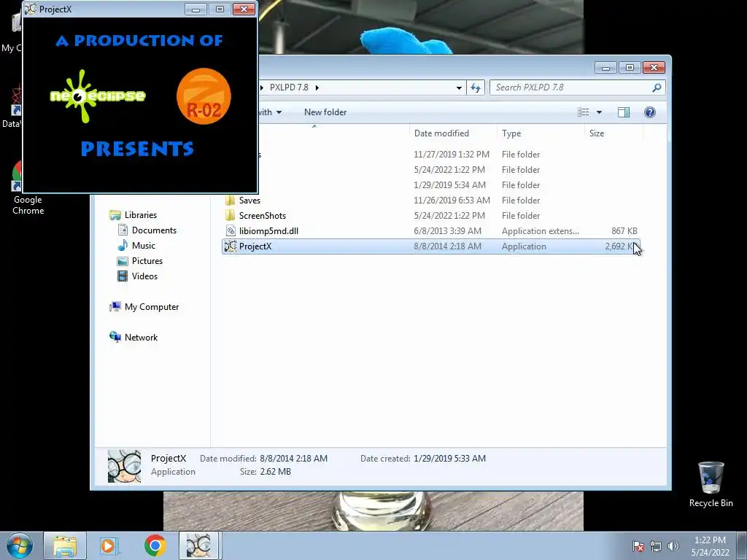Viewport: 747px width, 560px height.
Task: Open Google Chrome from taskbar
Action: point(155,545)
